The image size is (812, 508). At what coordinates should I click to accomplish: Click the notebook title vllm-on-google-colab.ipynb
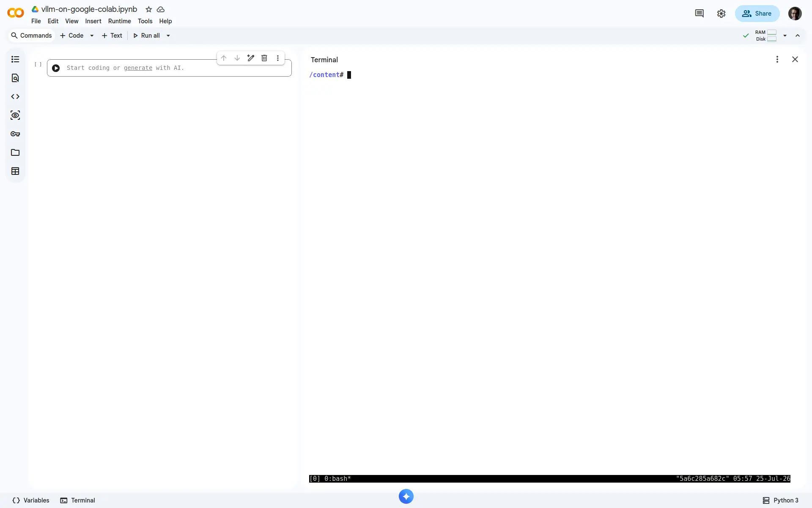click(x=89, y=9)
